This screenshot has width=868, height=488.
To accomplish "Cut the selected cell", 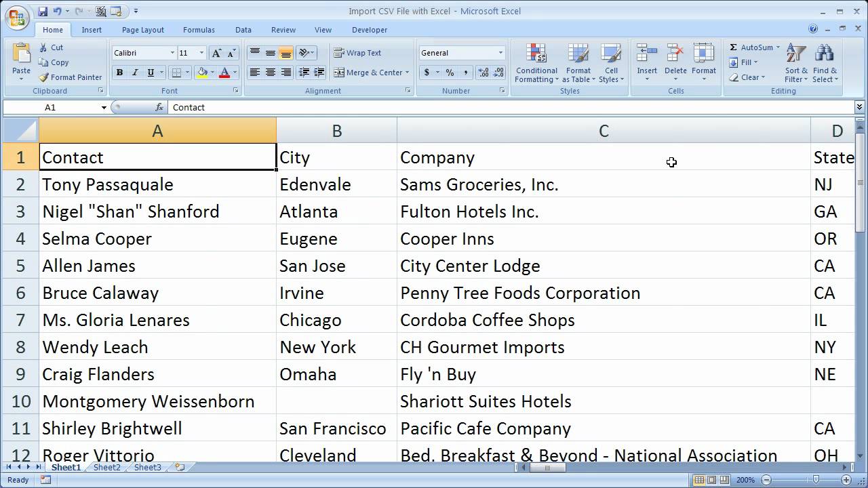I will click(52, 47).
